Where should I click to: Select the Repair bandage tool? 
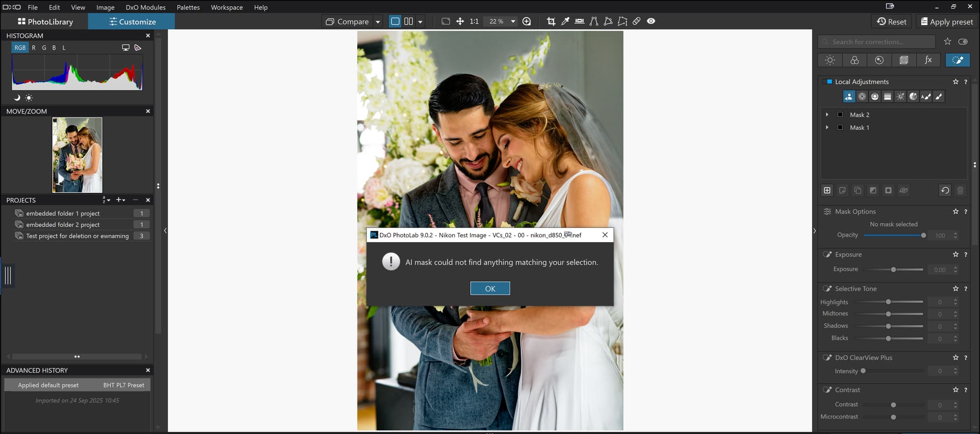(636, 21)
